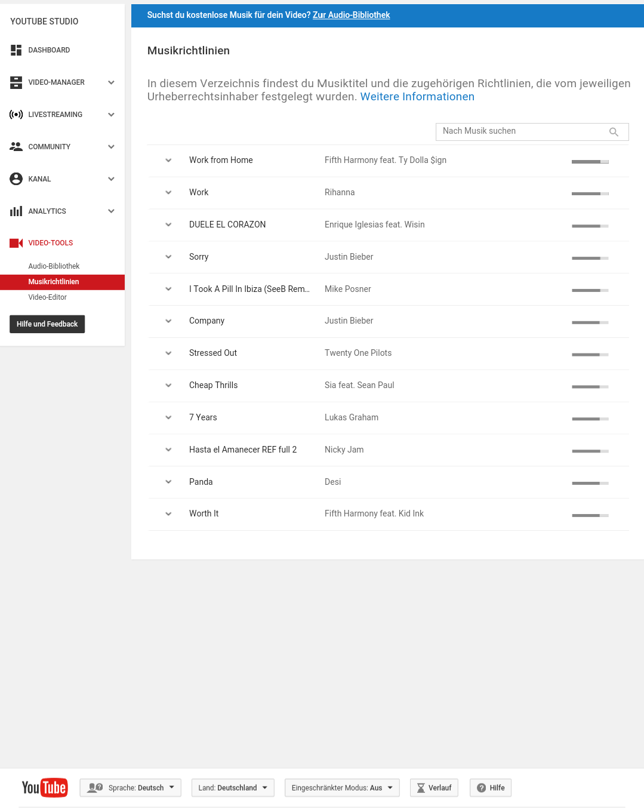The height and width of the screenshot is (812, 644).
Task: Click the Video-Manager icon
Action: coord(16,82)
